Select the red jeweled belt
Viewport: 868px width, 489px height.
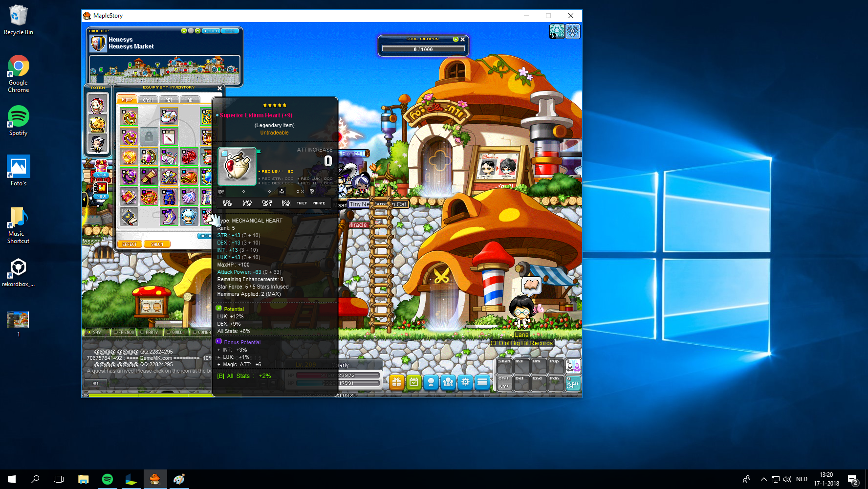point(149,197)
